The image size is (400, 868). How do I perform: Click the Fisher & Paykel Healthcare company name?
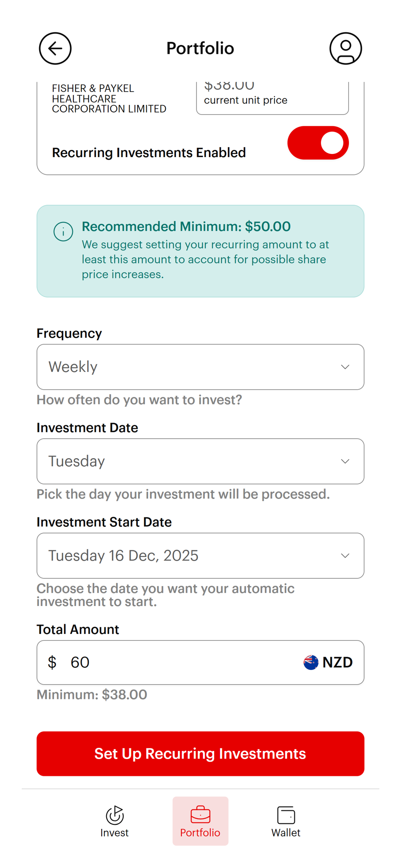109,99
